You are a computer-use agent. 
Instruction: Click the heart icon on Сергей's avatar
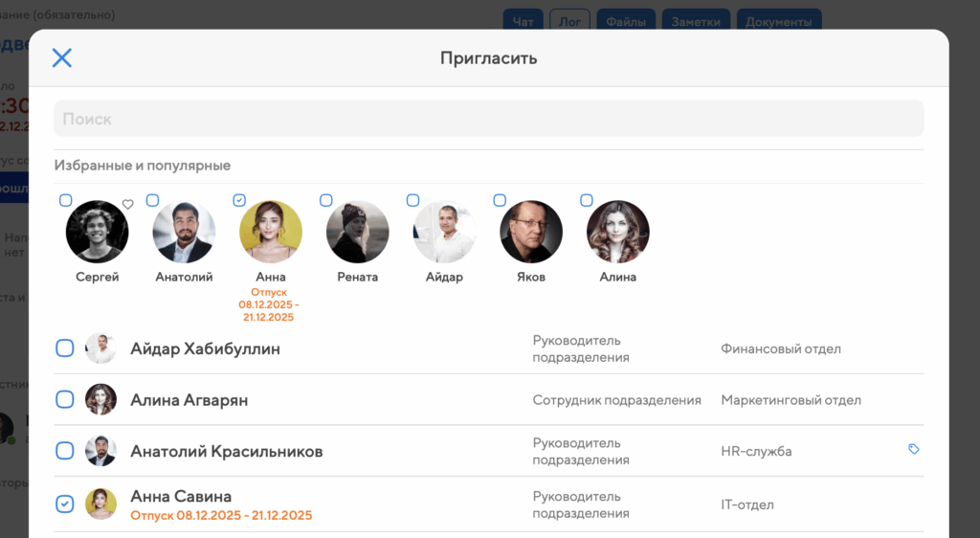tap(127, 205)
